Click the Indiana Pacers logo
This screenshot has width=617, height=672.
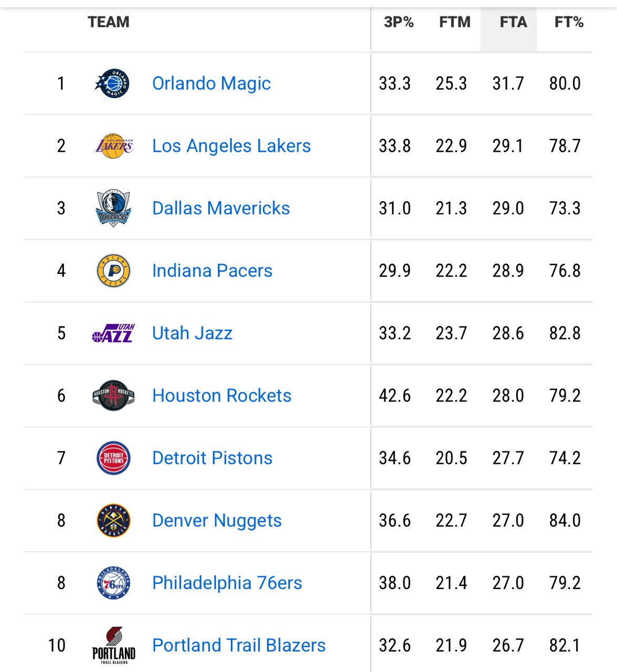tap(113, 271)
